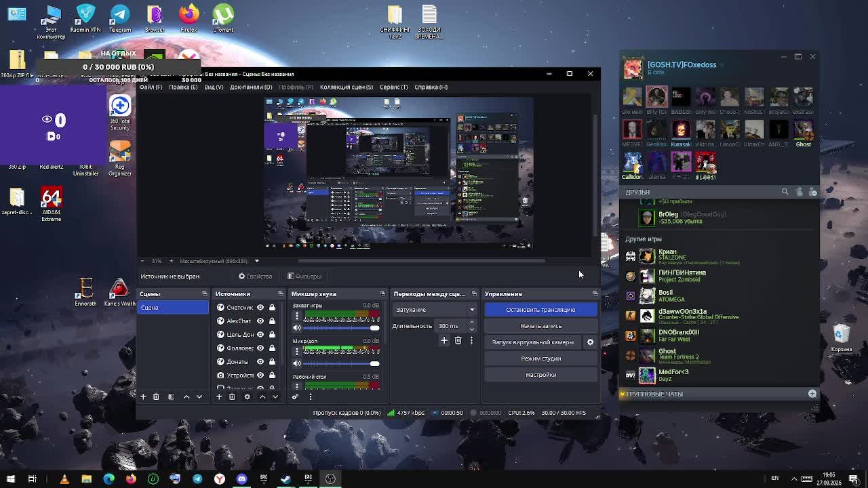Adjust Захват игры volume slider
Viewport: 868px width, 488px height.
[x=341, y=328]
